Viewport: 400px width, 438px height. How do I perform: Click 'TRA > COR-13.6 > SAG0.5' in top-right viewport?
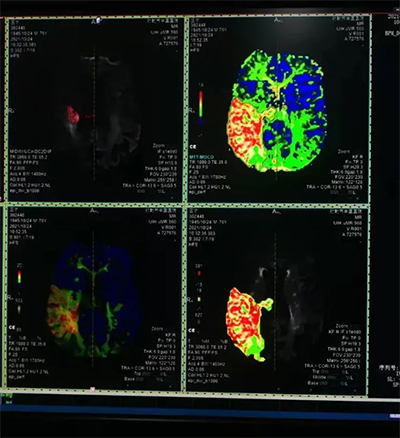(335, 187)
